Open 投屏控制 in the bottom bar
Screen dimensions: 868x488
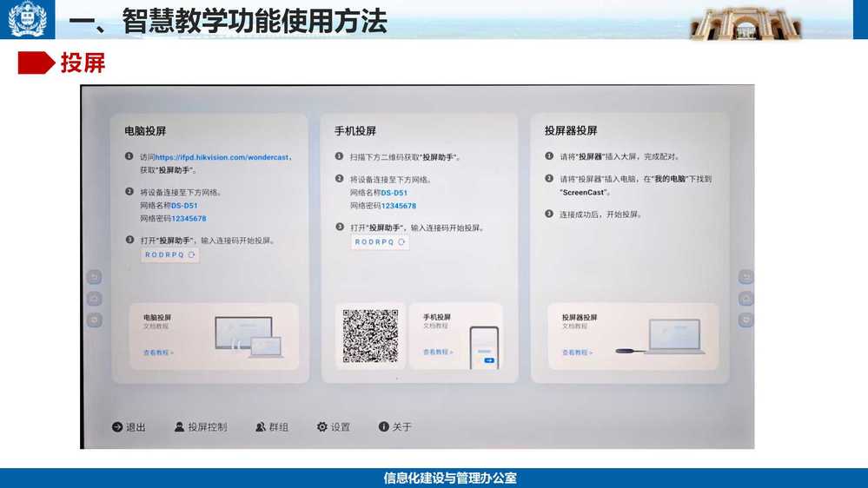[x=180, y=427]
